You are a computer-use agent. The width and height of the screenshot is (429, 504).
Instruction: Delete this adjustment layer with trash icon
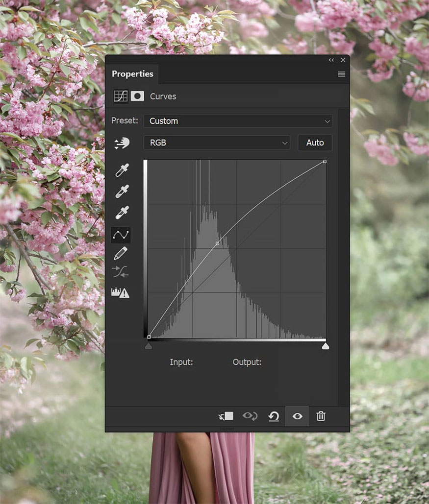(321, 416)
